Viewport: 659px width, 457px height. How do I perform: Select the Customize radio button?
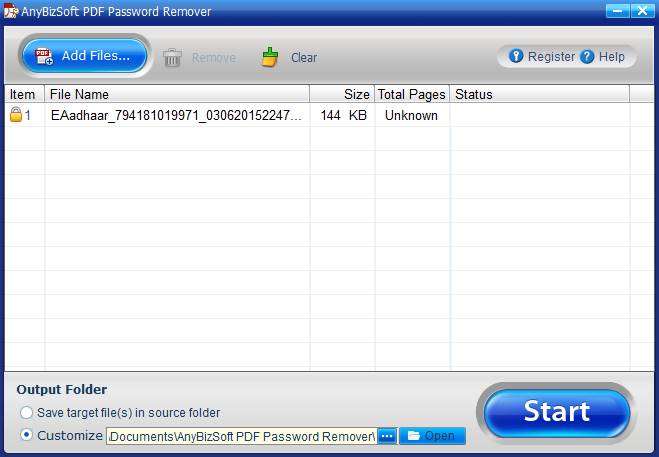[26, 435]
